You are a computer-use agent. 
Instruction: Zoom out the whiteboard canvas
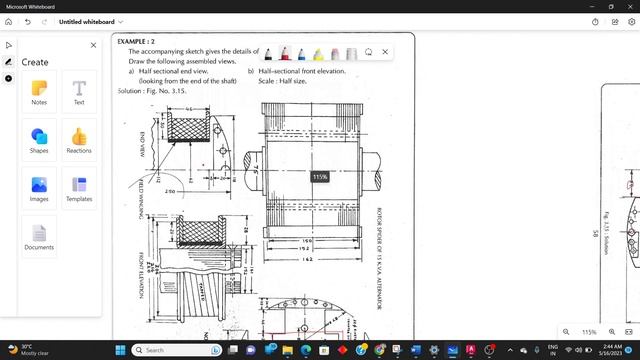click(x=566, y=332)
